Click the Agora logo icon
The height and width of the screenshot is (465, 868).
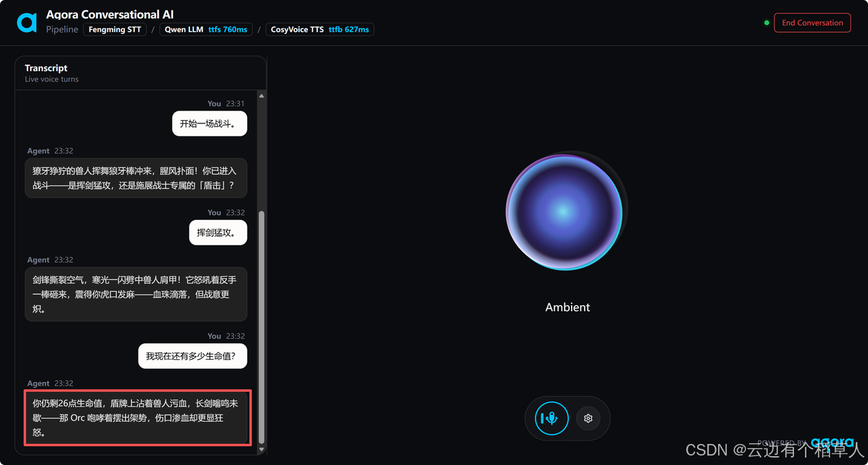[26, 22]
